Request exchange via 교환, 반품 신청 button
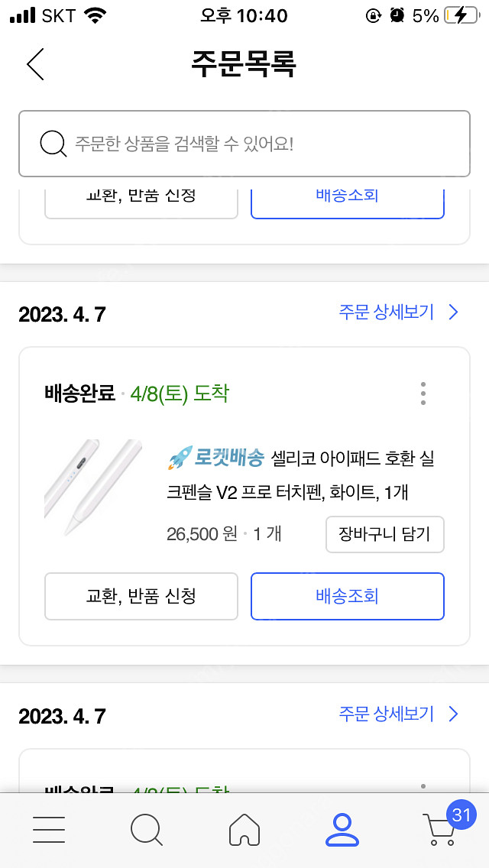 141,596
